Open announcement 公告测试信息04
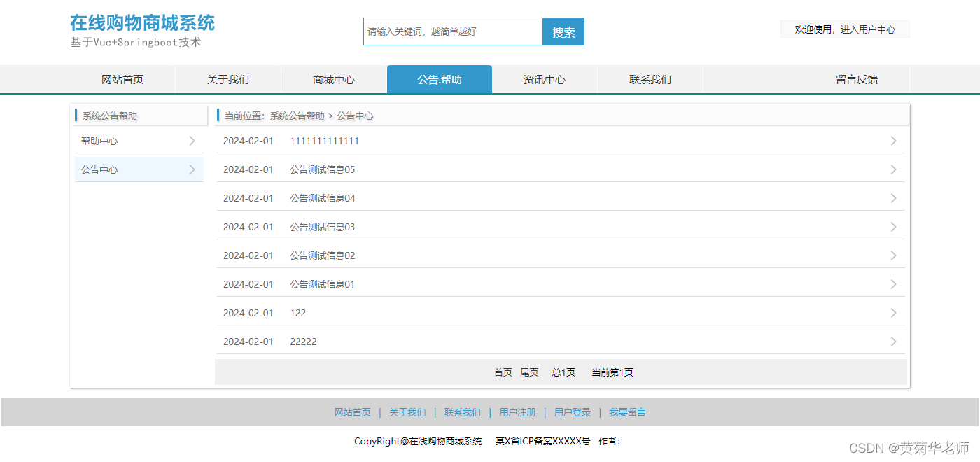Viewport: 980px width, 462px height. click(323, 198)
